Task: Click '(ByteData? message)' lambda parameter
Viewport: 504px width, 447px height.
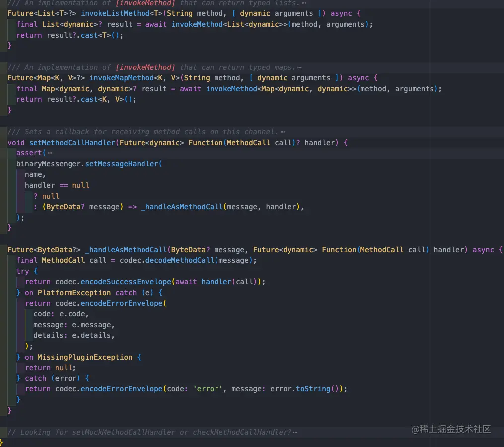Action: click(83, 207)
